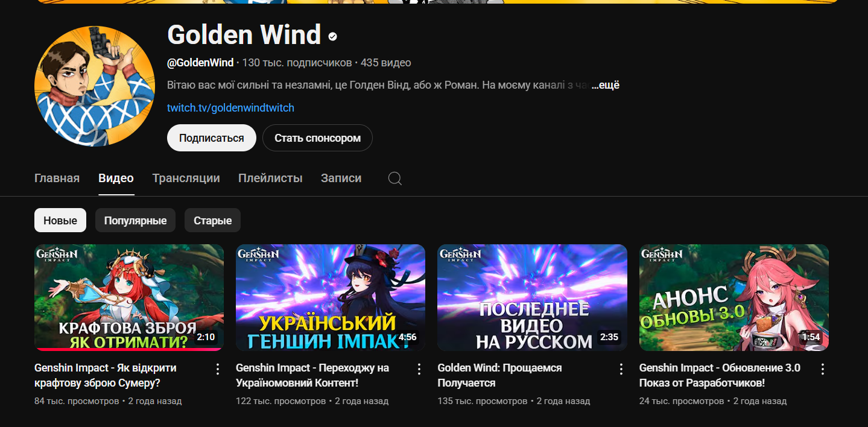Click the "435 видео" video count
The height and width of the screenshot is (427, 868).
386,63
